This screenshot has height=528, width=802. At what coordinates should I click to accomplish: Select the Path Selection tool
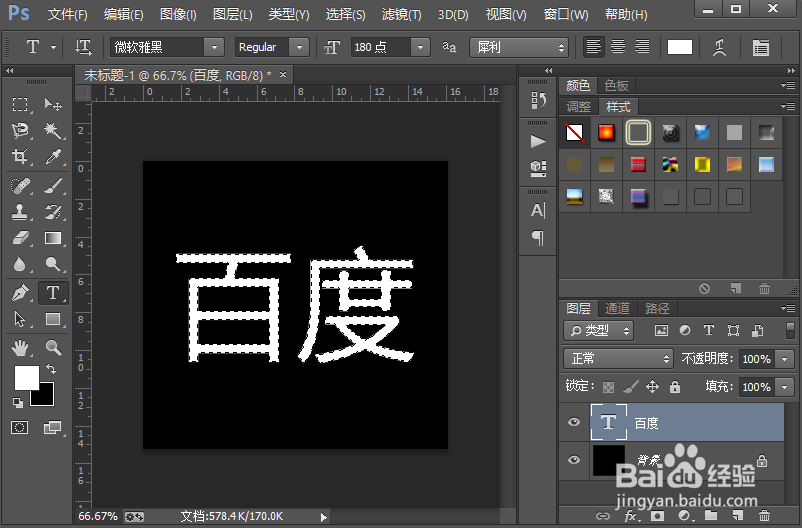(x=20, y=319)
